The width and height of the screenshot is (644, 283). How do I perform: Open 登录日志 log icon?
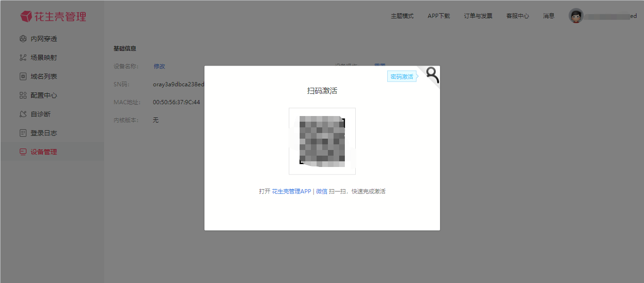[23, 133]
